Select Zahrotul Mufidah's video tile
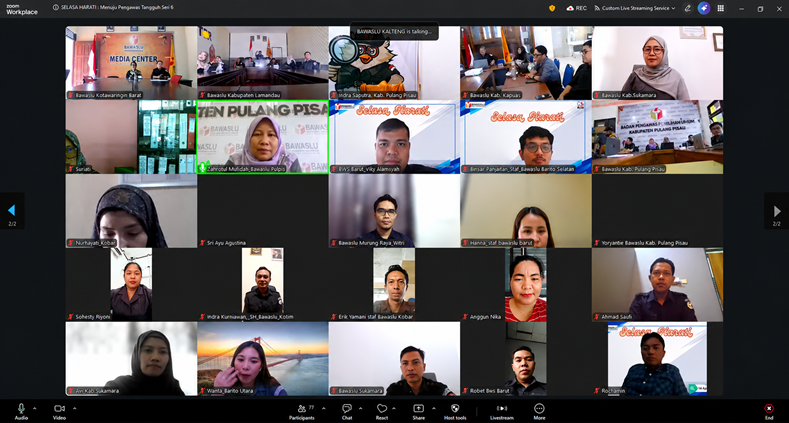 (x=263, y=137)
